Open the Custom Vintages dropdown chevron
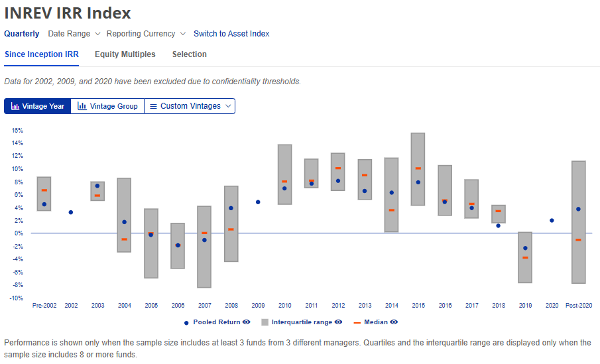The image size is (600, 364). point(228,106)
